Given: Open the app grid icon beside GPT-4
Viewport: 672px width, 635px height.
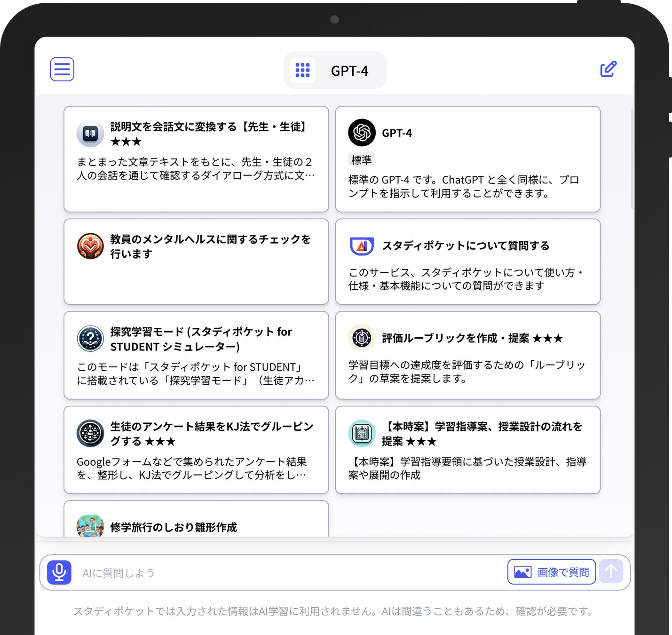Looking at the screenshot, I should (x=302, y=71).
